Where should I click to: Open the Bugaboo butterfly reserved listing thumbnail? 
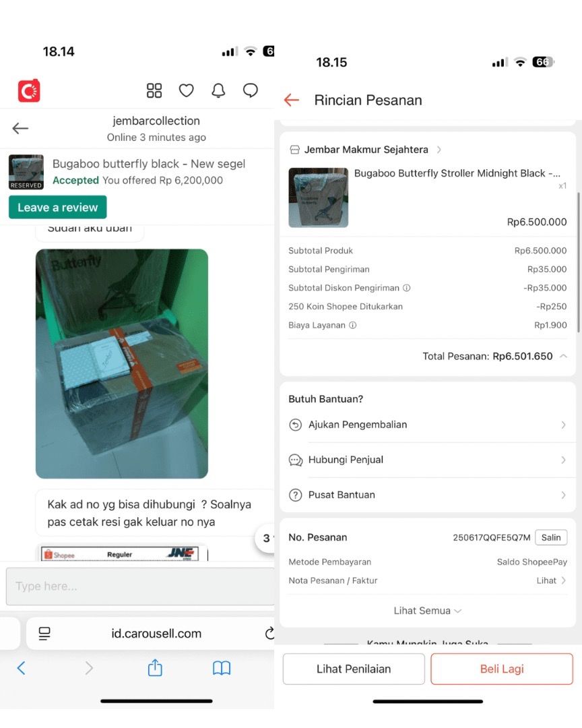pos(26,172)
